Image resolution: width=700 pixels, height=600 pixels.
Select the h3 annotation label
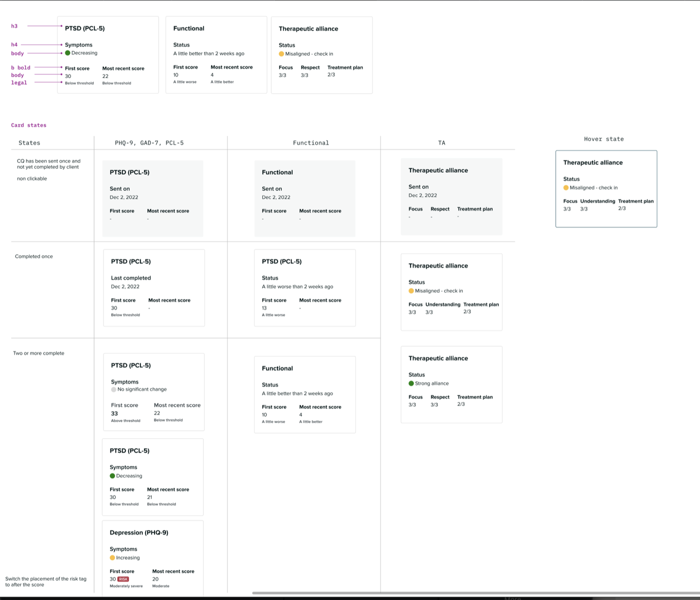(x=14, y=26)
